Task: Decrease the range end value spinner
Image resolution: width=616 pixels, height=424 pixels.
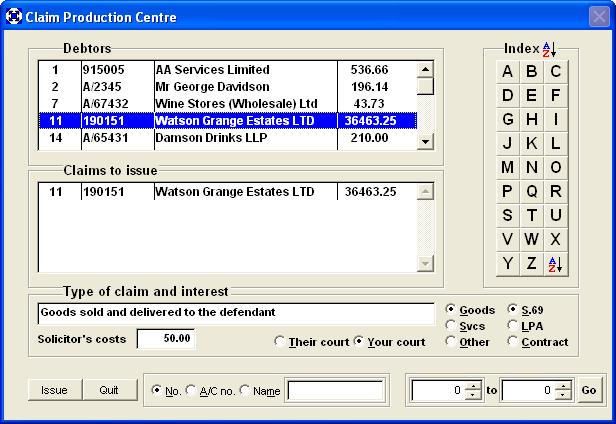Action: [x=563, y=395]
